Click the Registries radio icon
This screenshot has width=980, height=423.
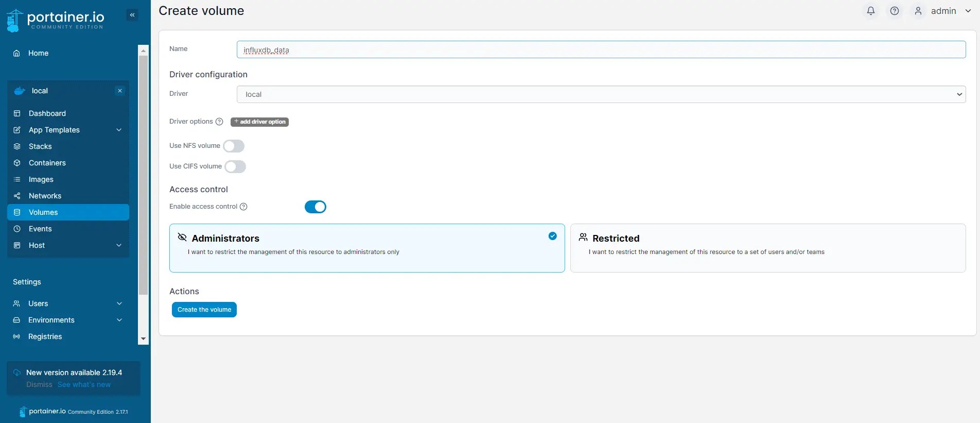16,336
